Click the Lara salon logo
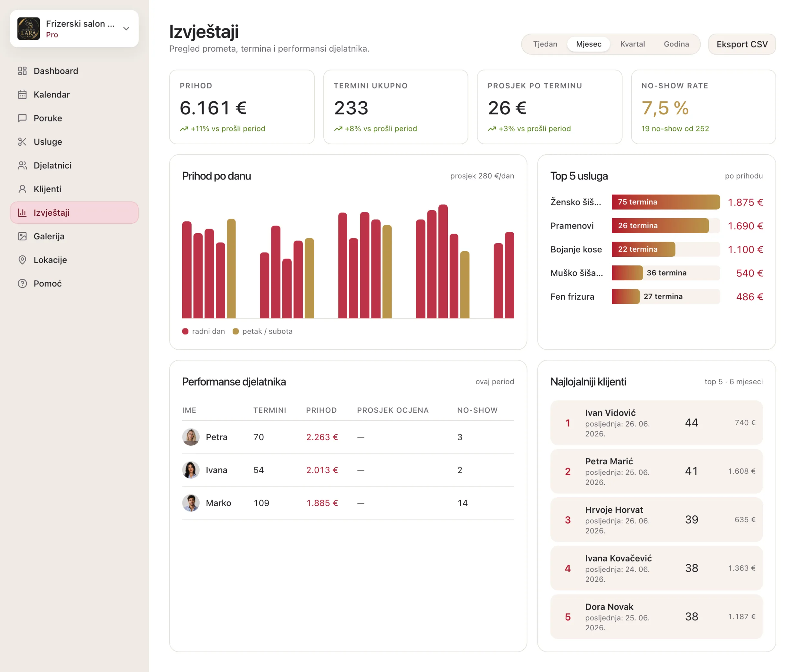The width and height of the screenshot is (796, 672). (28, 28)
